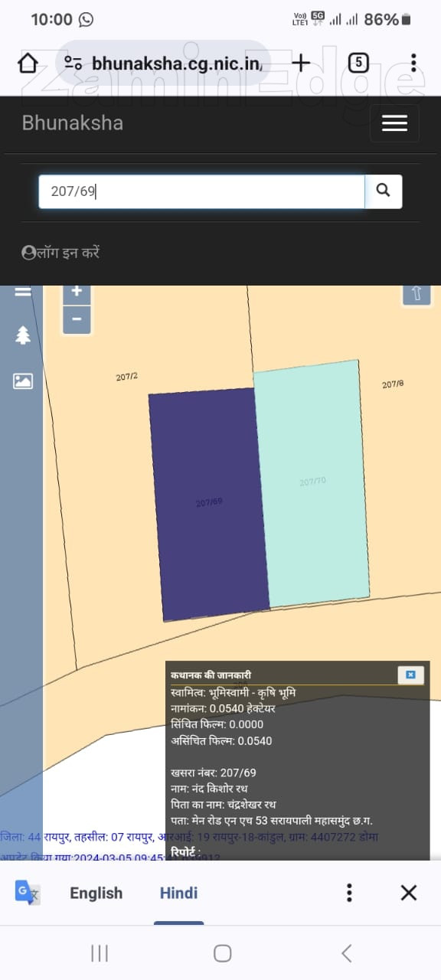The width and height of the screenshot is (441, 980).
Task: Click the image layer icon in sidebar
Action: point(23,381)
